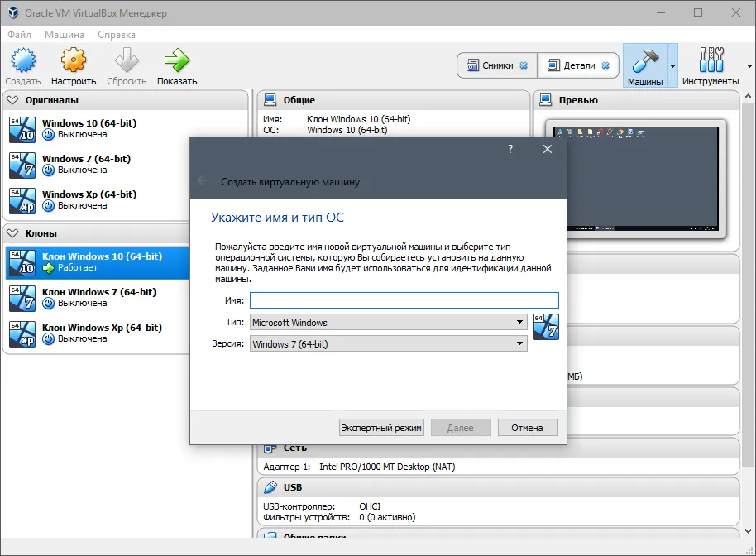Open settings via the Настроить gear icon
Image resolution: width=756 pixels, height=556 pixels.
74,60
